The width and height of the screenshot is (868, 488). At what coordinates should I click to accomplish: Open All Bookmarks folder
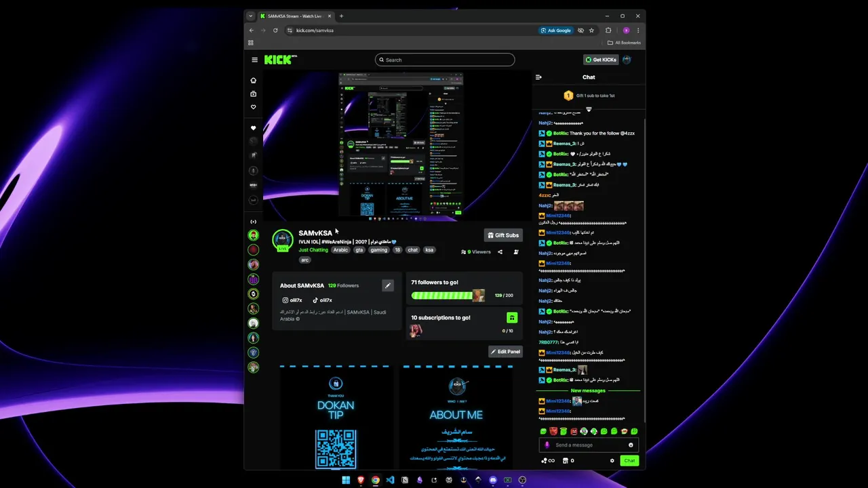pyautogui.click(x=624, y=43)
